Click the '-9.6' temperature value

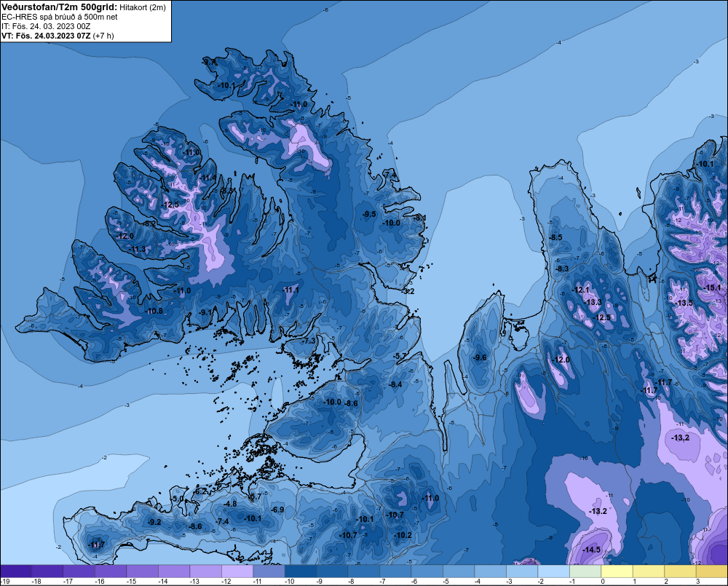click(x=480, y=357)
